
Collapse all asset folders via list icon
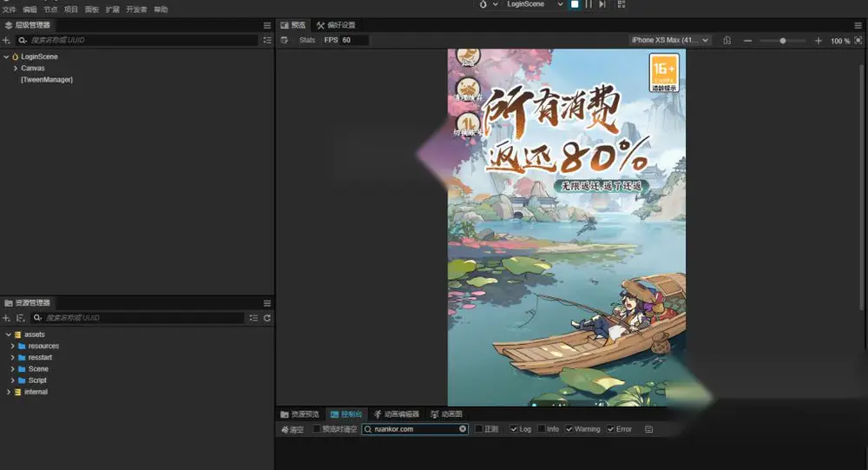click(253, 318)
